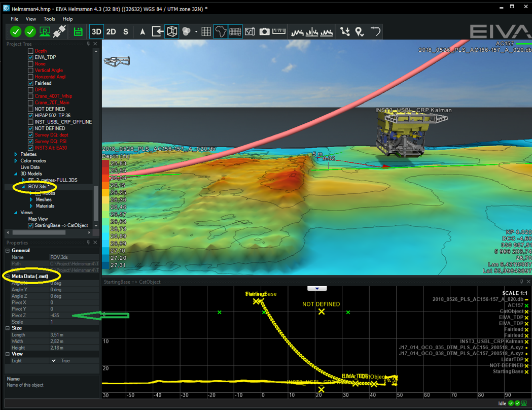The width and height of the screenshot is (532, 410).
Task: Open the Africa map projection icon
Action: coord(220,31)
